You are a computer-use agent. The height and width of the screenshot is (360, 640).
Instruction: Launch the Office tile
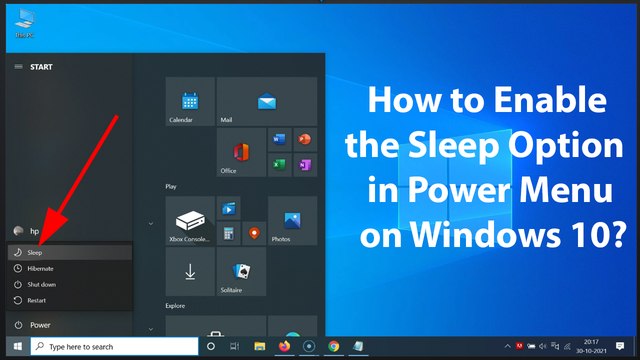tap(241, 152)
